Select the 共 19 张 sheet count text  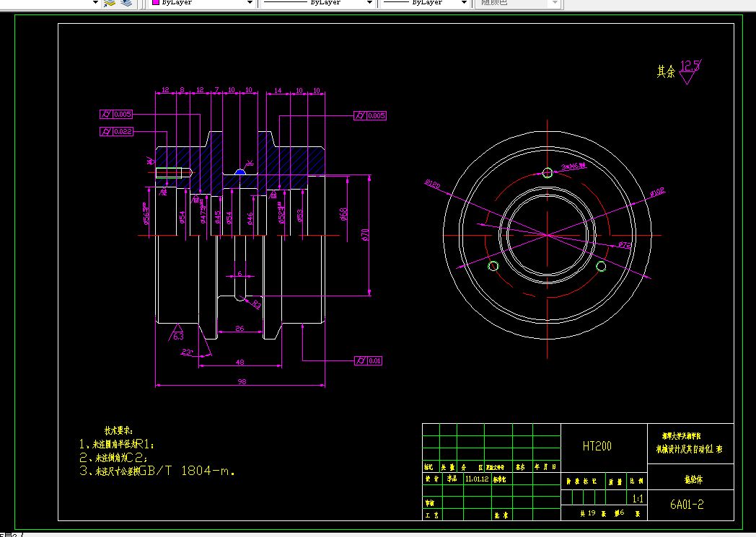593,514
